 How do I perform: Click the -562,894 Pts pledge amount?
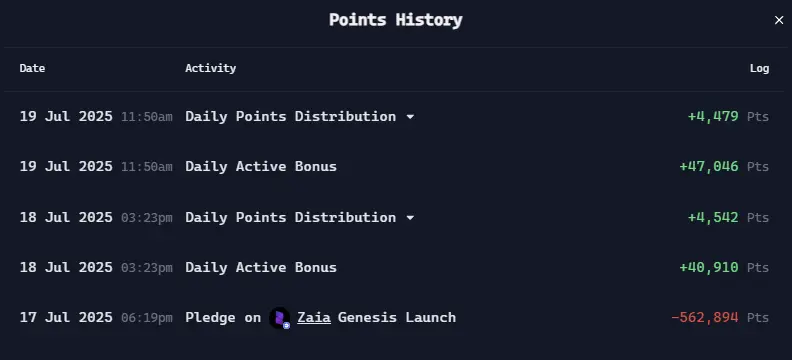pyautogui.click(x=720, y=318)
